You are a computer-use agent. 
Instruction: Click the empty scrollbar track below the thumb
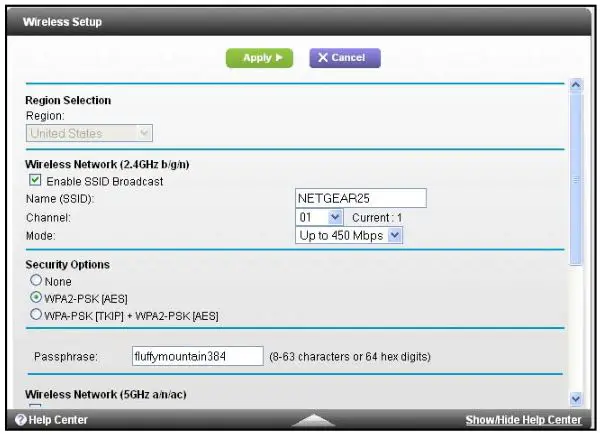(575, 330)
